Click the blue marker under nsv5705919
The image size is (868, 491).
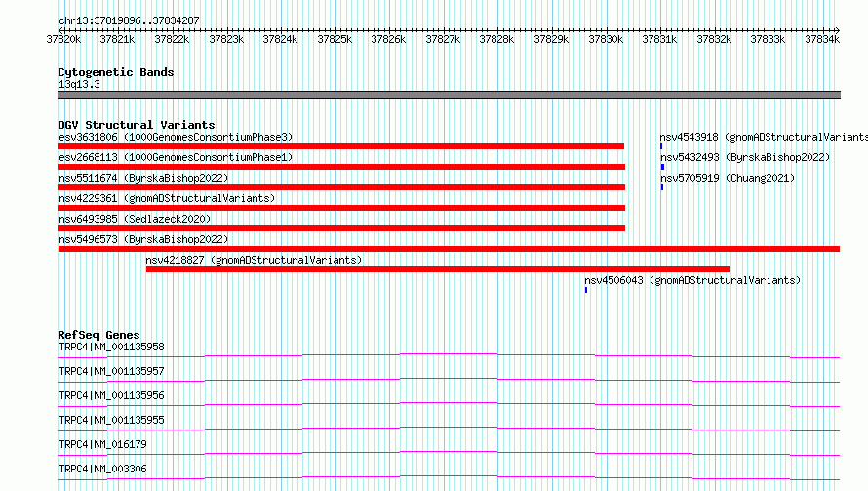[x=662, y=187]
